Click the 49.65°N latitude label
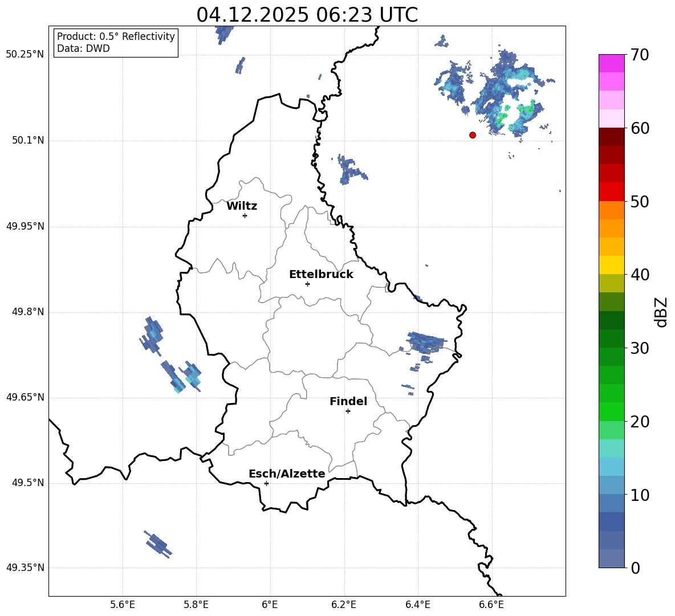Image resolution: width=675 pixels, height=616 pixels. [25, 397]
